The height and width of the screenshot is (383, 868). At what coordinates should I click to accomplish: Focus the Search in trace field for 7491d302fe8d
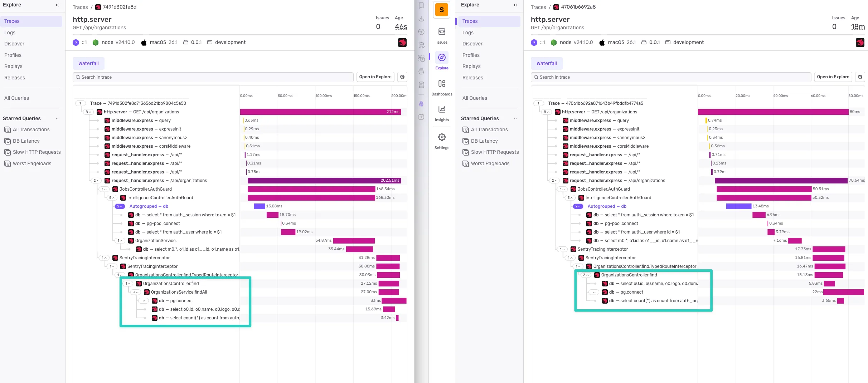click(213, 77)
